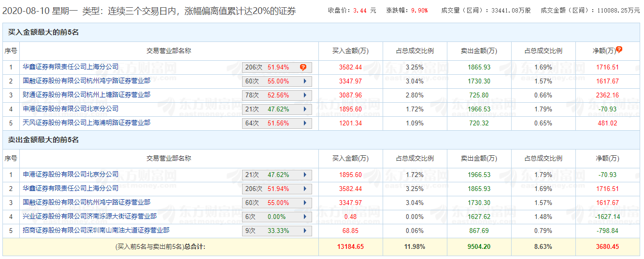
Task: Click the 买入金额最大的前5名 section header
Action: click(43, 32)
